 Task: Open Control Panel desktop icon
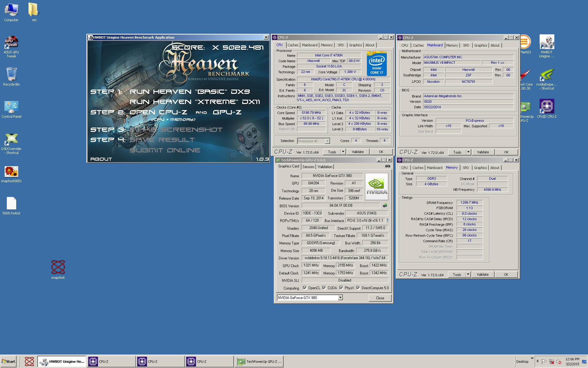coord(11,109)
